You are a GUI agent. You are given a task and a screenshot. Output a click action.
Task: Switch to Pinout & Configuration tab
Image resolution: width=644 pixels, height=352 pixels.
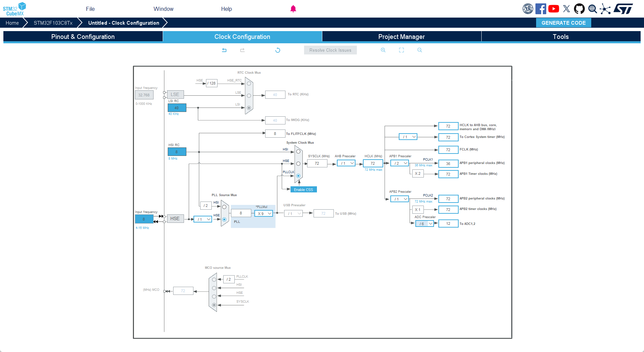[x=83, y=37]
